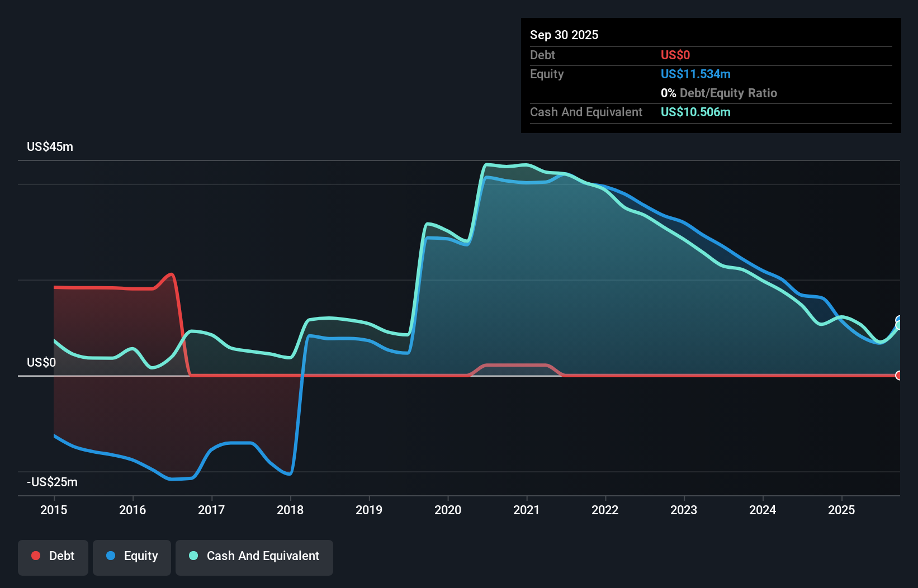Viewport: 918px width, 588px height.
Task: Expand the Sep 30 2025 tooltip panel
Action: coord(564,35)
